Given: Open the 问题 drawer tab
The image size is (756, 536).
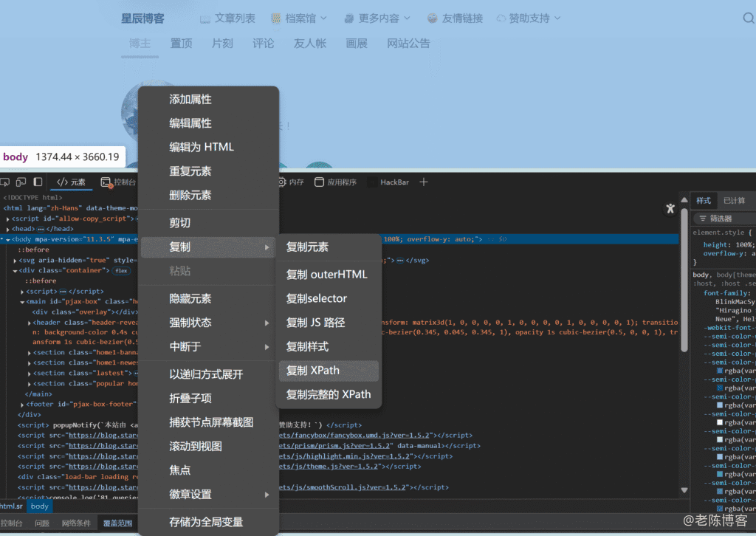Looking at the screenshot, I should 42,523.
